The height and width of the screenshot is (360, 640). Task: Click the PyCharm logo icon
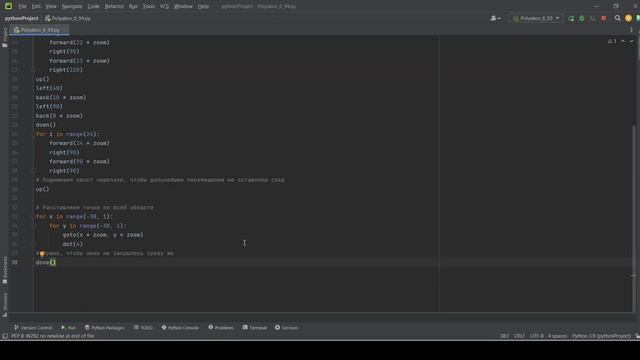point(8,6)
